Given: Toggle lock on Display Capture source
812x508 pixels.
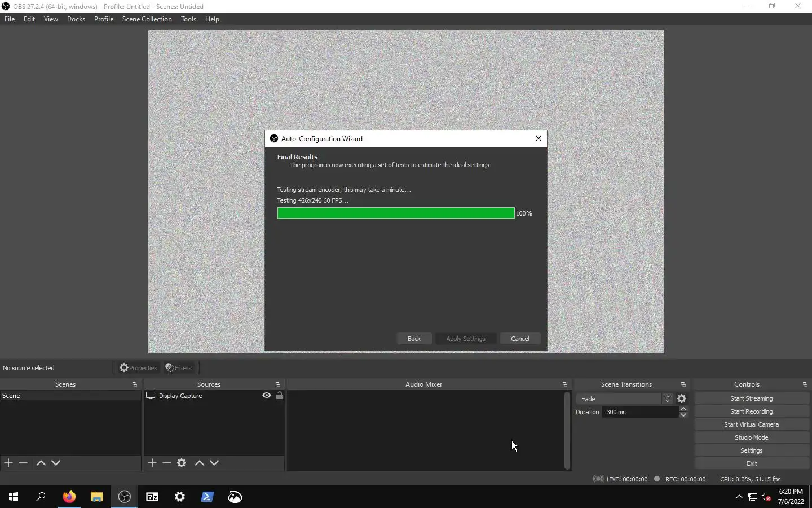Looking at the screenshot, I should (x=280, y=396).
